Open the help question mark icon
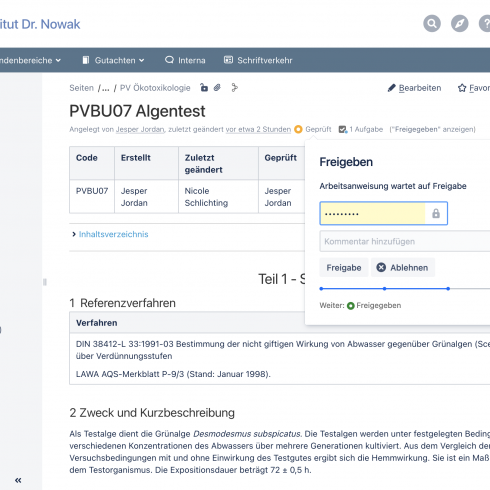490x490 pixels. coord(486,24)
